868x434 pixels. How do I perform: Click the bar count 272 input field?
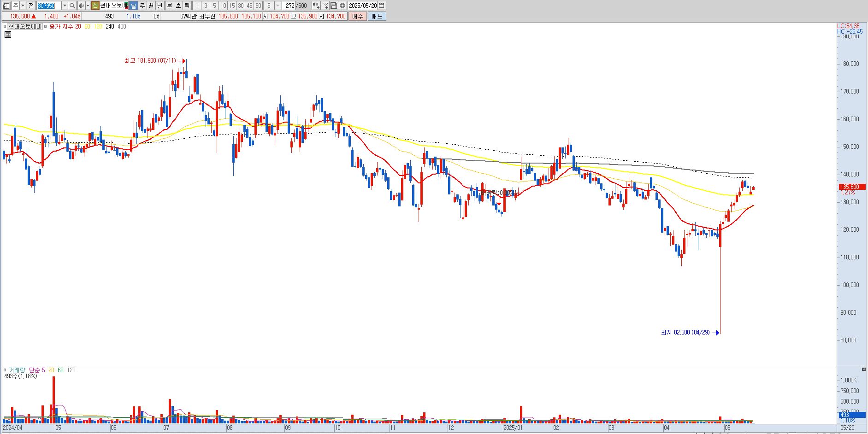coord(289,6)
